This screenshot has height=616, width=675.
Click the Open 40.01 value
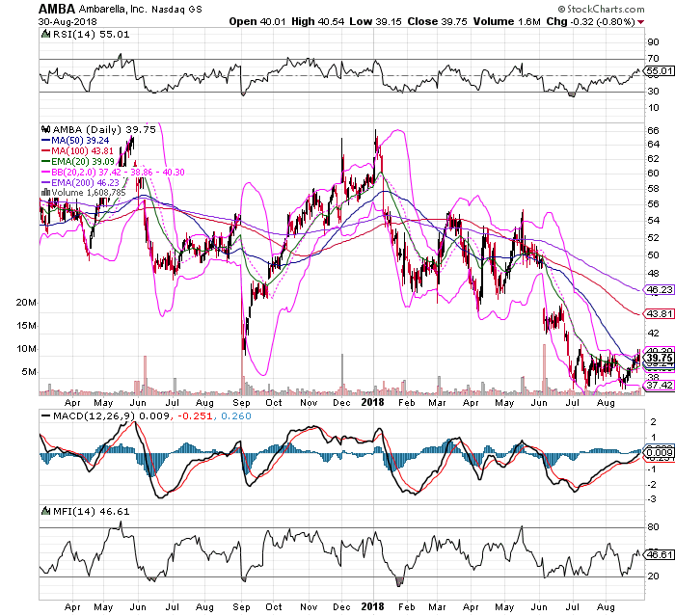click(x=257, y=21)
